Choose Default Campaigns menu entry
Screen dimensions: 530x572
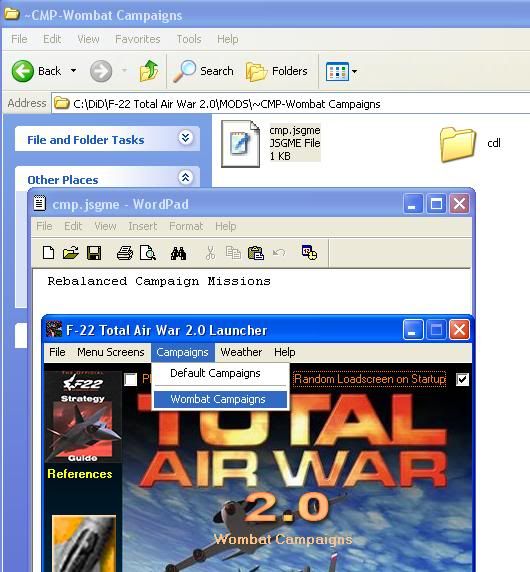(x=220, y=373)
